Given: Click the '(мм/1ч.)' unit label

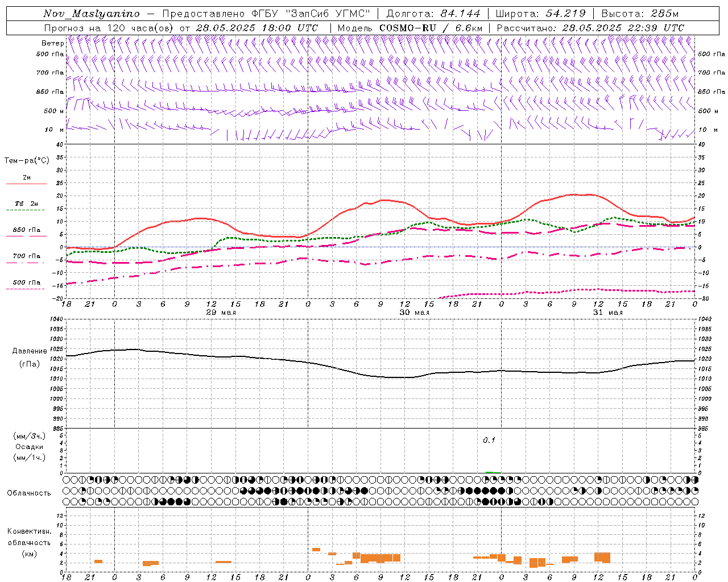Looking at the screenshot, I should pyautogui.click(x=29, y=458).
